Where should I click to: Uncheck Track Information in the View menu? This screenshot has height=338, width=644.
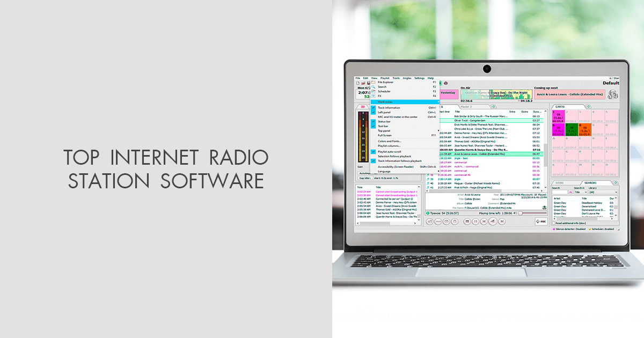[x=389, y=107]
